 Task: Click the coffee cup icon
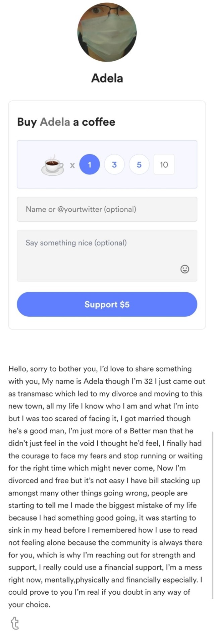(x=53, y=165)
